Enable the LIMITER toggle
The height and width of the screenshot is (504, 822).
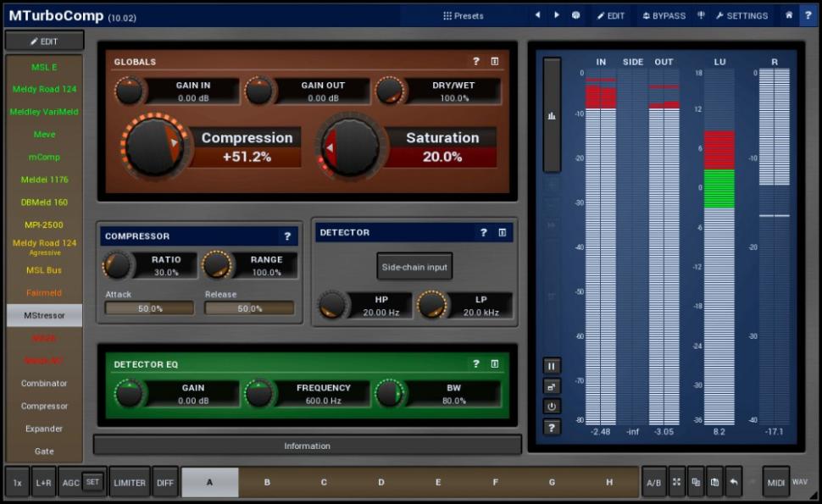pos(129,482)
